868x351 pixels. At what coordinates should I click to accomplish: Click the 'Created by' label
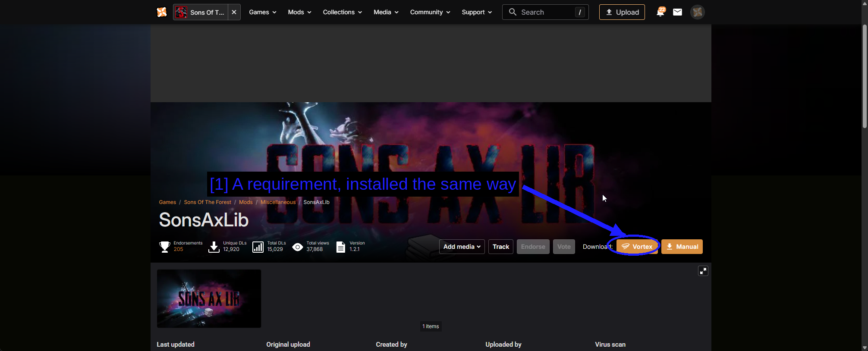(x=392, y=345)
